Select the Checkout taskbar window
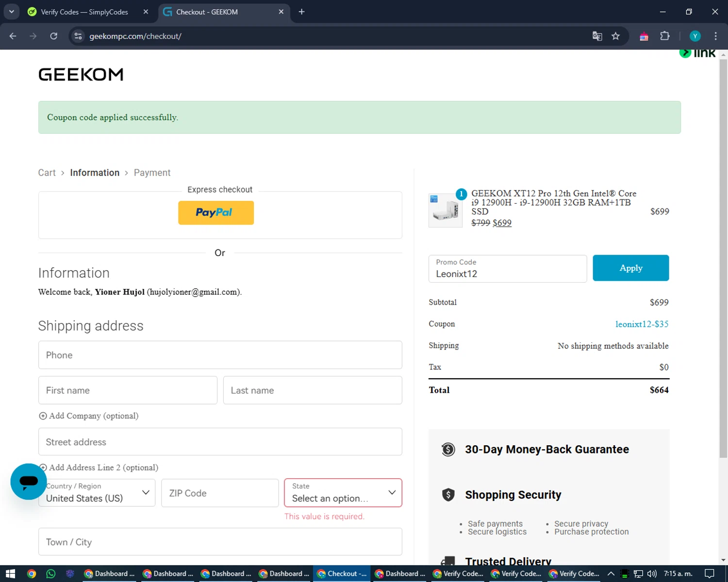The width and height of the screenshot is (728, 582). [342, 574]
